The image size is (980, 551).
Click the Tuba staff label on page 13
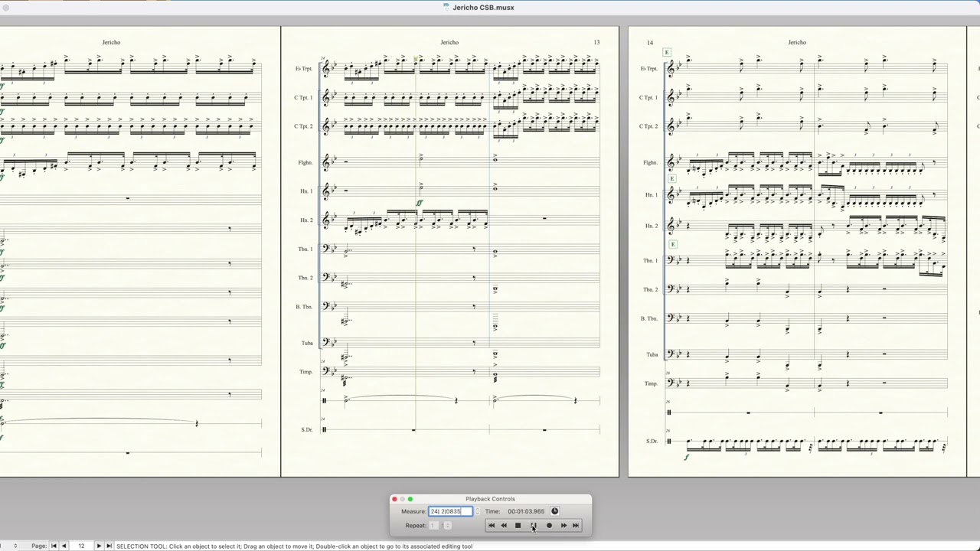tap(307, 343)
